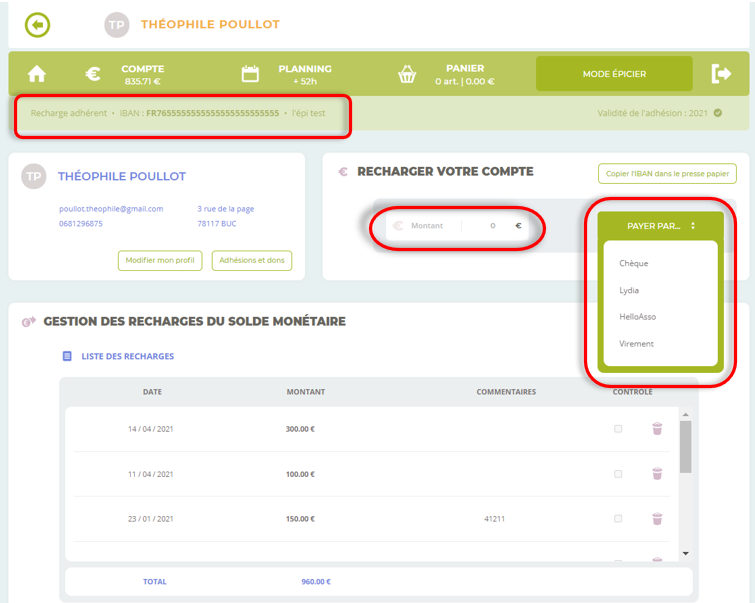Screen dimensions: 755x603
Task: Click the logout exit icon
Action: tap(721, 73)
